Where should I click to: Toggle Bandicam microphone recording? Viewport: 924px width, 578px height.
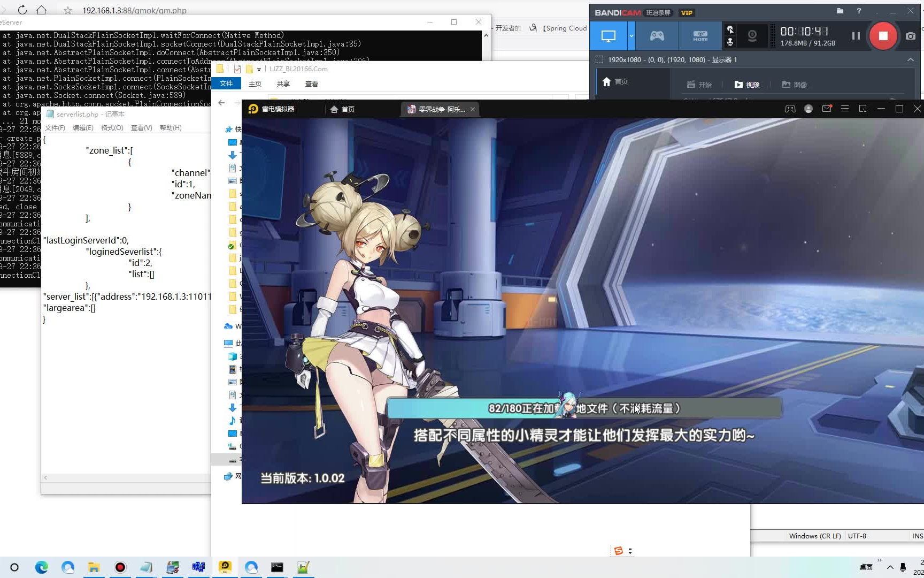click(730, 42)
